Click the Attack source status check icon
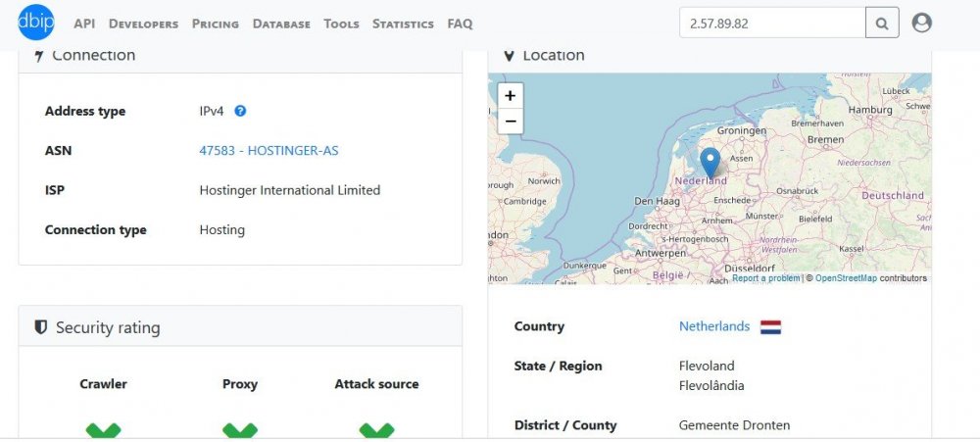Screen dimensions: 980x442 (x=377, y=430)
